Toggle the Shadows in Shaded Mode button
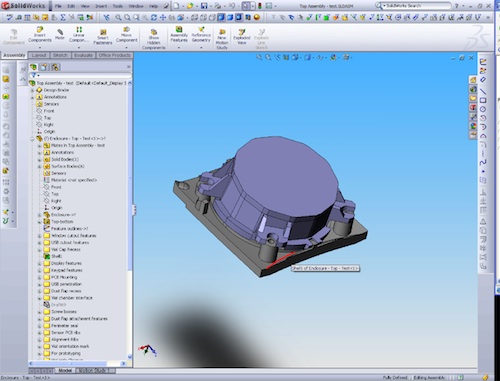 pyautogui.click(x=239, y=17)
